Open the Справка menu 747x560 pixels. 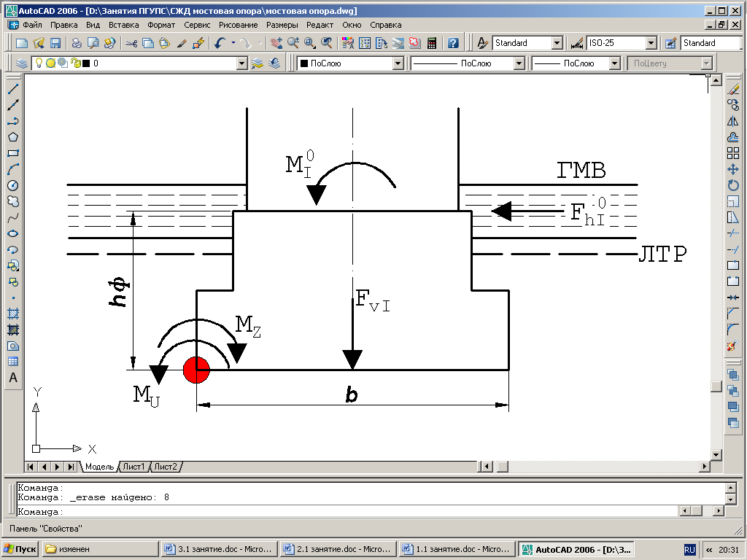[x=385, y=25]
